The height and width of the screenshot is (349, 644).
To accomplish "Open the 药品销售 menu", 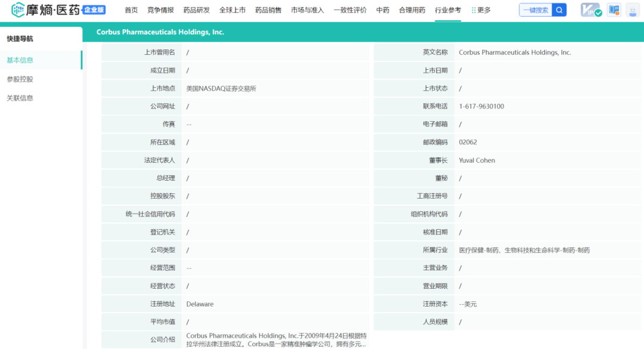I will [x=268, y=10].
